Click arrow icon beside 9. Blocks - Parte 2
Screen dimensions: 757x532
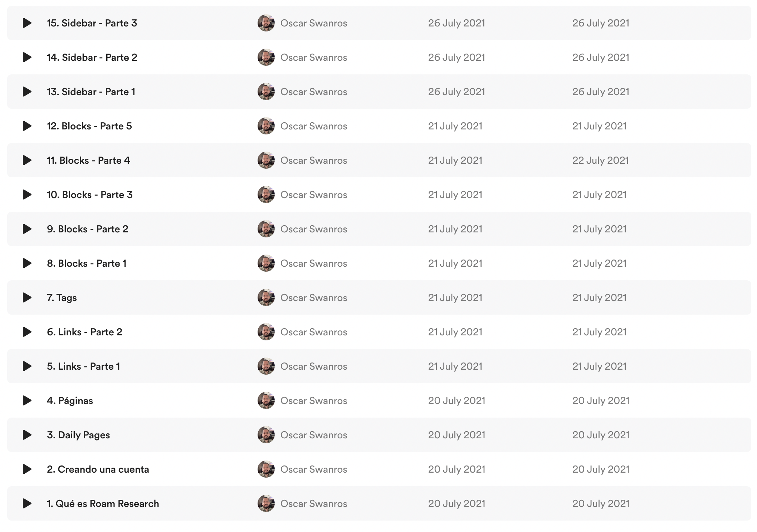(x=27, y=229)
